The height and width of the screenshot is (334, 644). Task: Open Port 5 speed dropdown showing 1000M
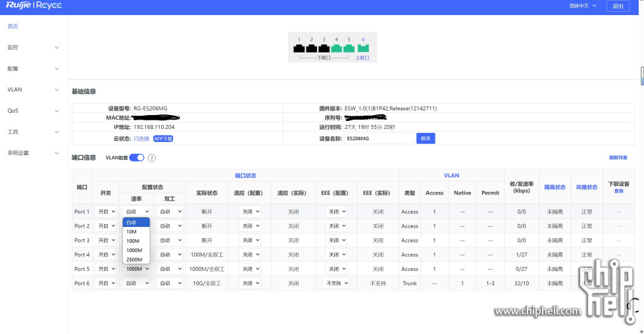point(136,269)
